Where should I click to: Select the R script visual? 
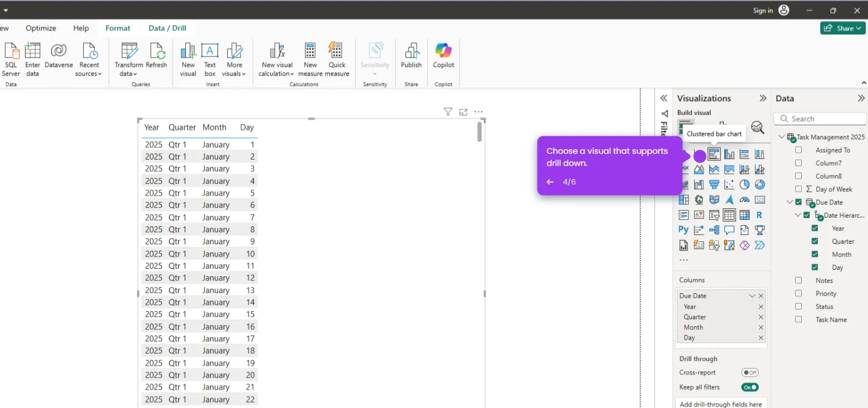coord(759,215)
